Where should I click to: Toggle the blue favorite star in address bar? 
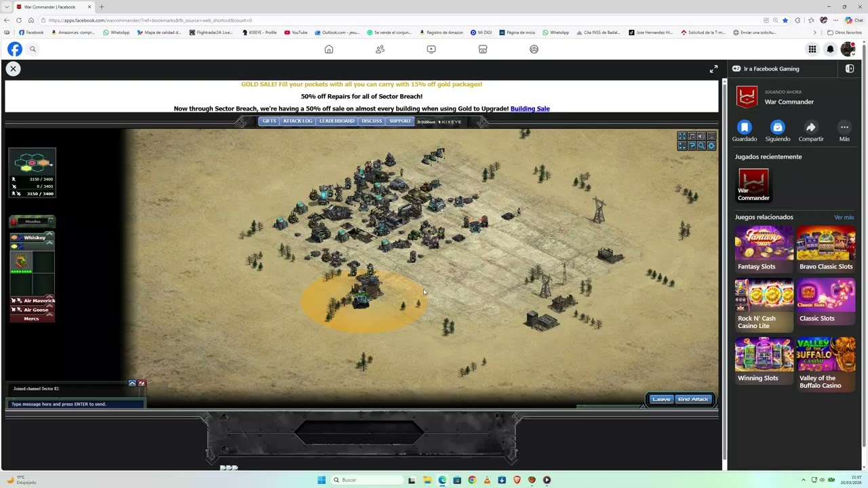pyautogui.click(x=785, y=20)
